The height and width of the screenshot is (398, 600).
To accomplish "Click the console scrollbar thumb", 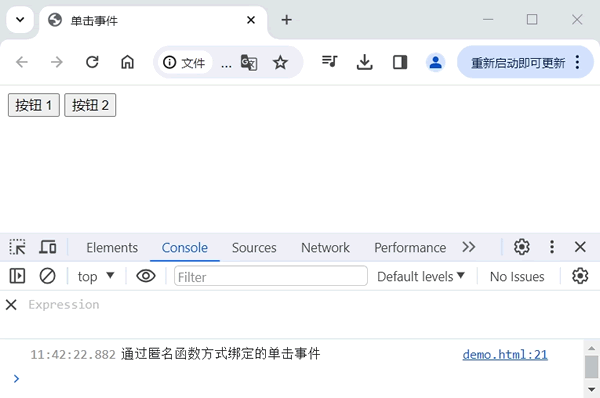I will (x=592, y=367).
